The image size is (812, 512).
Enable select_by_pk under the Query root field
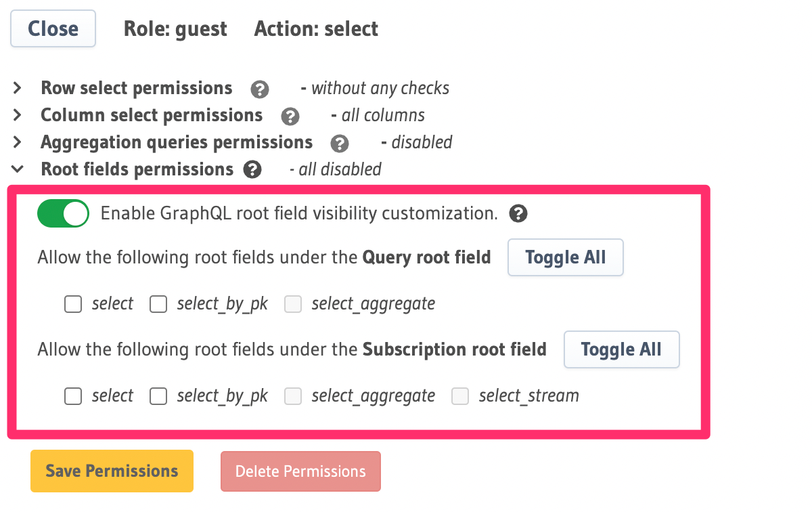[158, 304]
